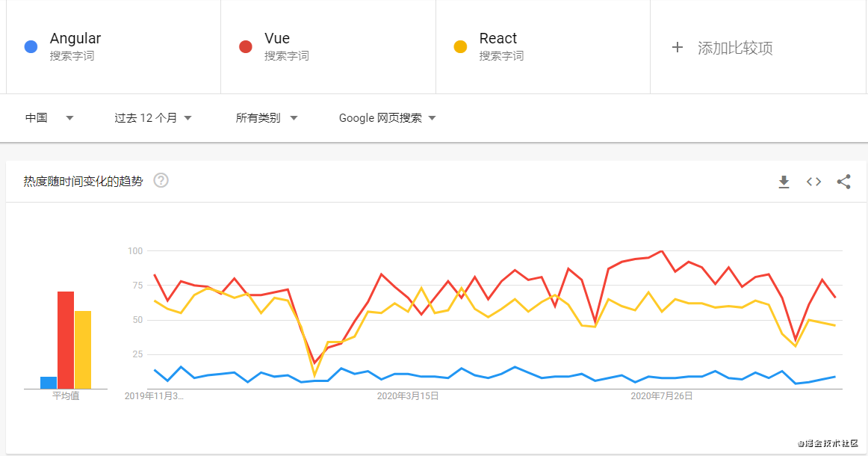Image resolution: width=868 pixels, height=456 pixels.
Task: Click the red Vue color dot
Action: point(246,46)
